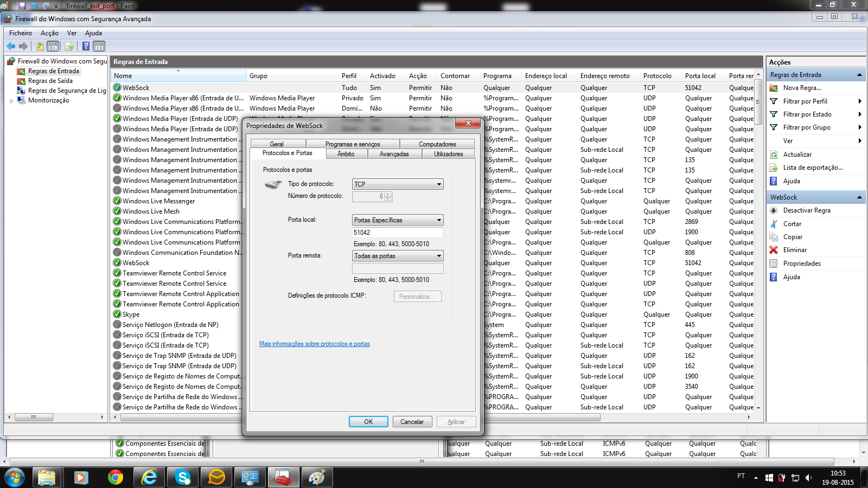Click the Regras de Segurança de Ligação icon
The image size is (868, 488).
point(21,91)
